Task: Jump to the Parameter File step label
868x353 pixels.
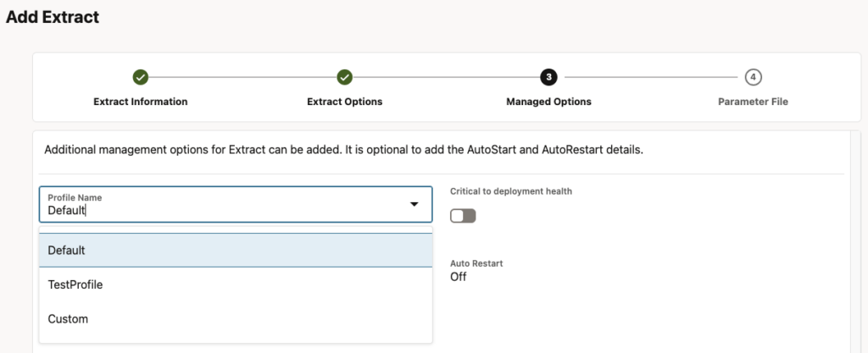Action: pos(753,102)
